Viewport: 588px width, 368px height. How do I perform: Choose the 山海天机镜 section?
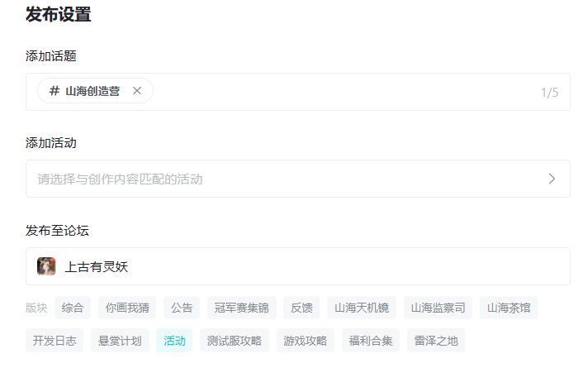coord(362,308)
